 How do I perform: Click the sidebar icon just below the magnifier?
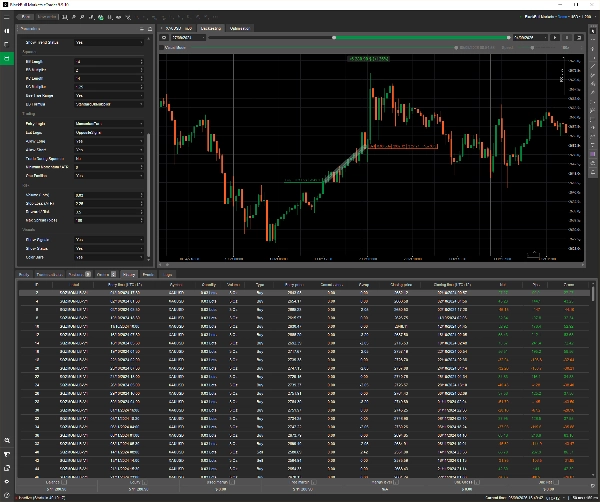point(7,454)
